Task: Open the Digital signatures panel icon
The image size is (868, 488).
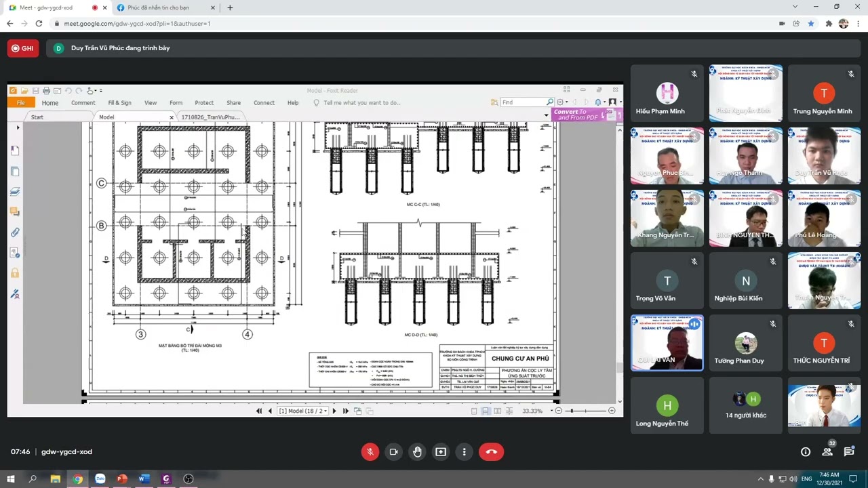Action: point(15,293)
